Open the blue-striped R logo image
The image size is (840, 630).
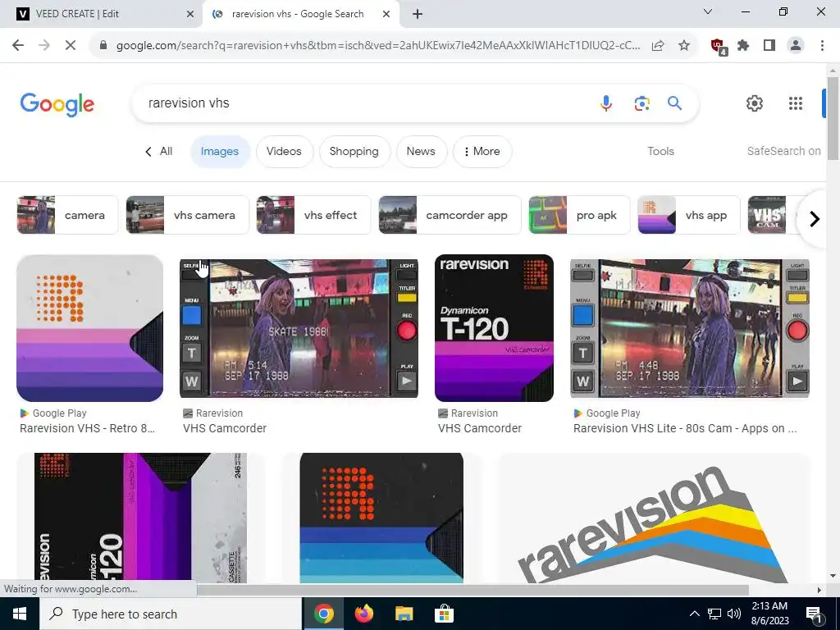coord(381,518)
